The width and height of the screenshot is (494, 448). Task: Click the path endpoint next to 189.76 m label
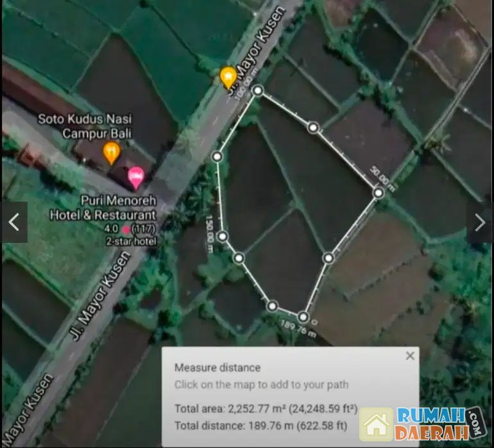[303, 316]
